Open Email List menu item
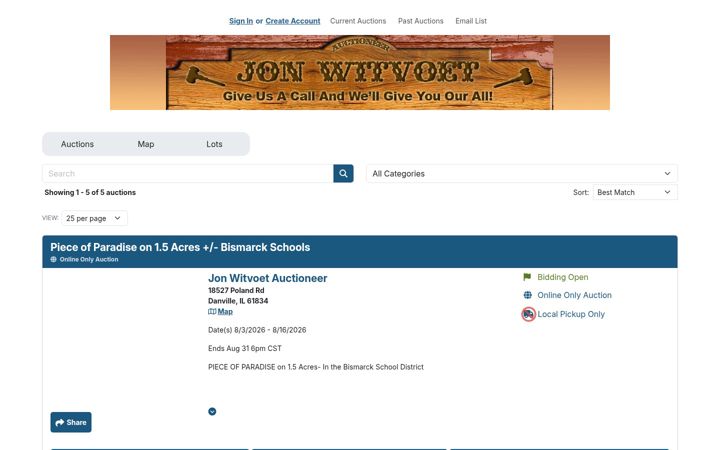The height and width of the screenshot is (450, 720). click(x=471, y=21)
